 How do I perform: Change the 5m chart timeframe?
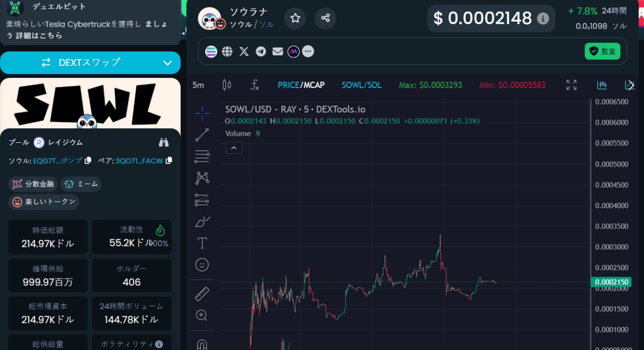(198, 85)
